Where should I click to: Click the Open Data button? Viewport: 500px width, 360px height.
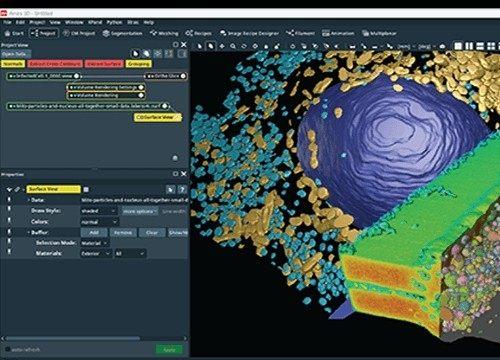coord(16,54)
